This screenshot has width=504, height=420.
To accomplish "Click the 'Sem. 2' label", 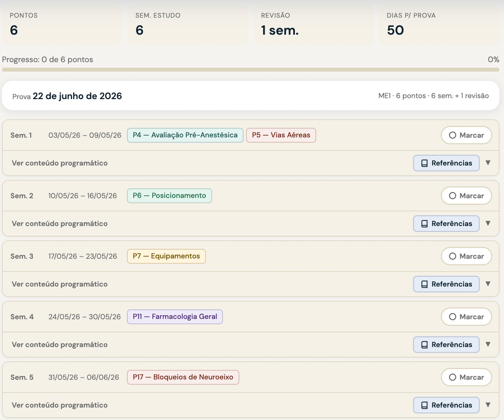I will pyautogui.click(x=22, y=196).
